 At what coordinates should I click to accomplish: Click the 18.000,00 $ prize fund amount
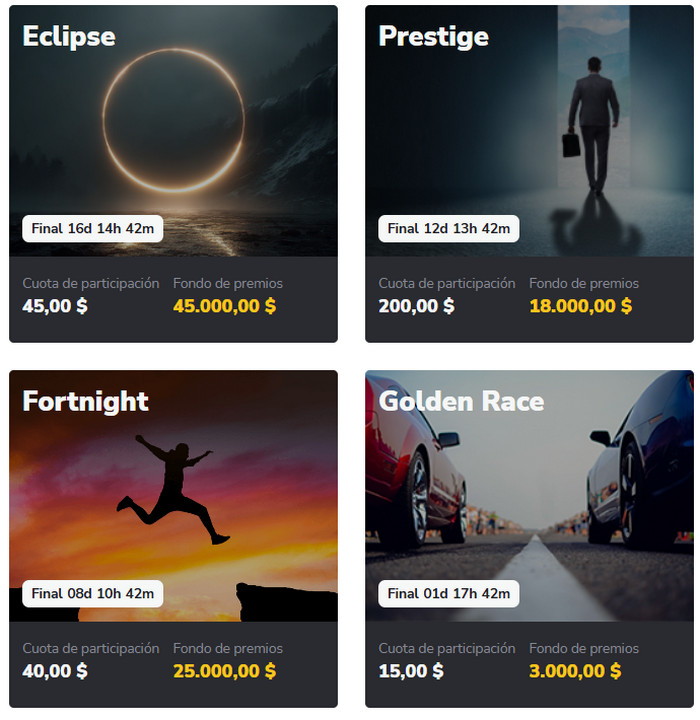580,306
